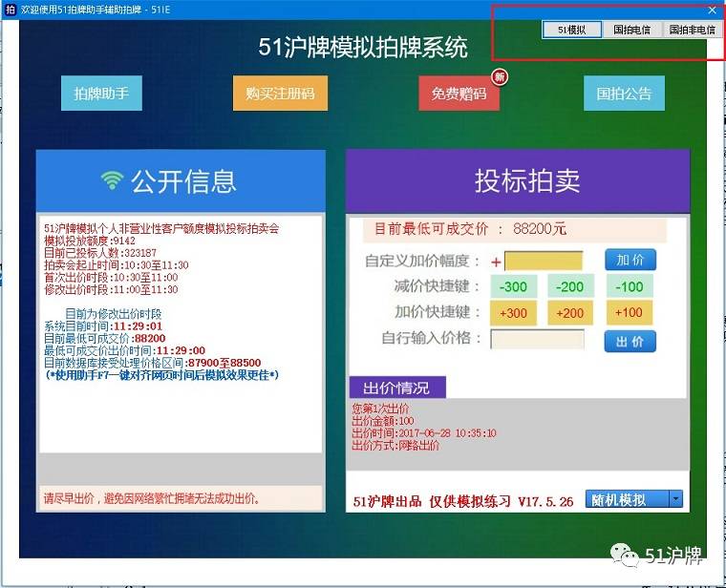Switch to the 国拍电信 tab
726x588 pixels.
pos(632,30)
